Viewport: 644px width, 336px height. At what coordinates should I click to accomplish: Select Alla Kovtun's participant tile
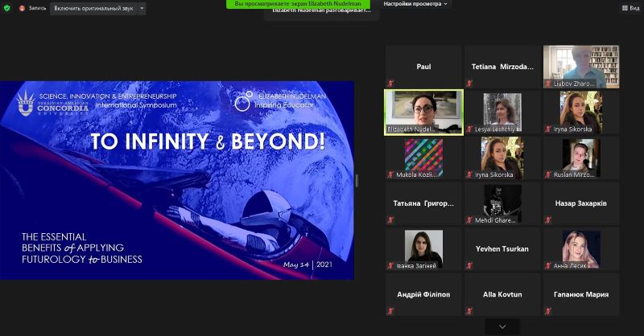(502, 294)
